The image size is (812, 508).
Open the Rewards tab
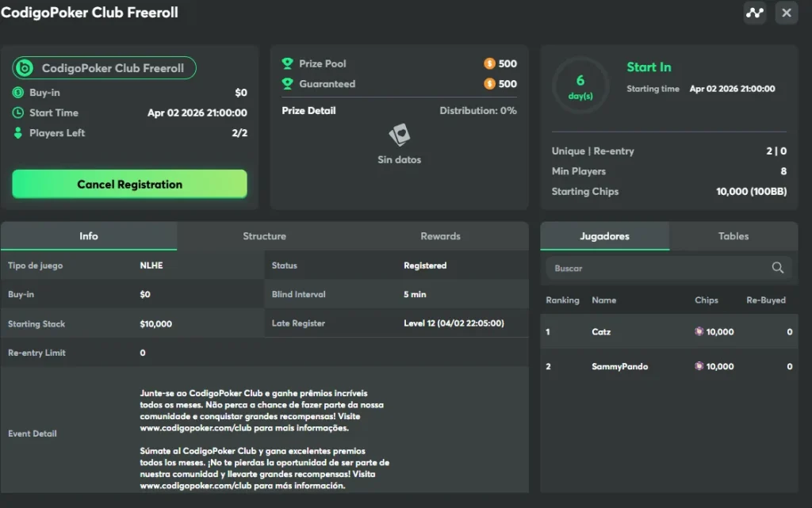[441, 236]
